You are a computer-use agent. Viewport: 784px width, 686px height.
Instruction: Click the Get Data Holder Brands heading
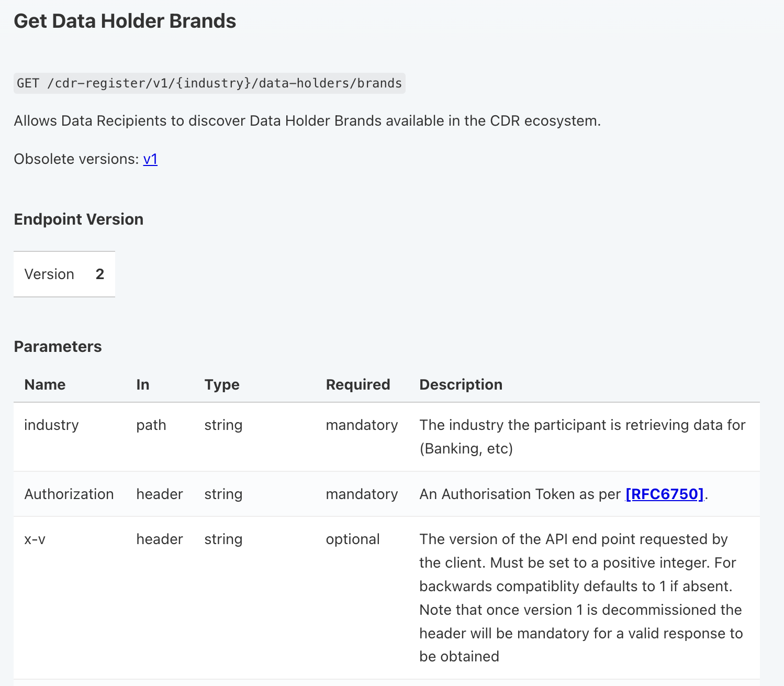[125, 20]
